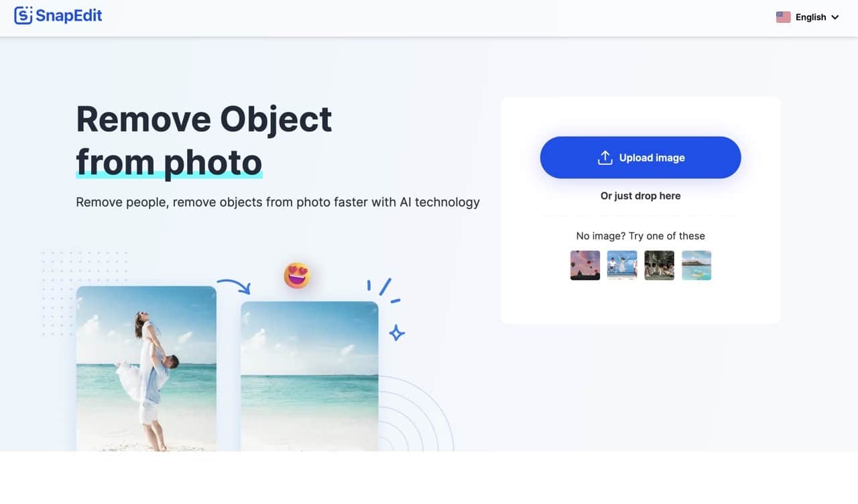The width and height of the screenshot is (858, 504).
Task: Select the group in park sample image
Action: tap(659, 265)
